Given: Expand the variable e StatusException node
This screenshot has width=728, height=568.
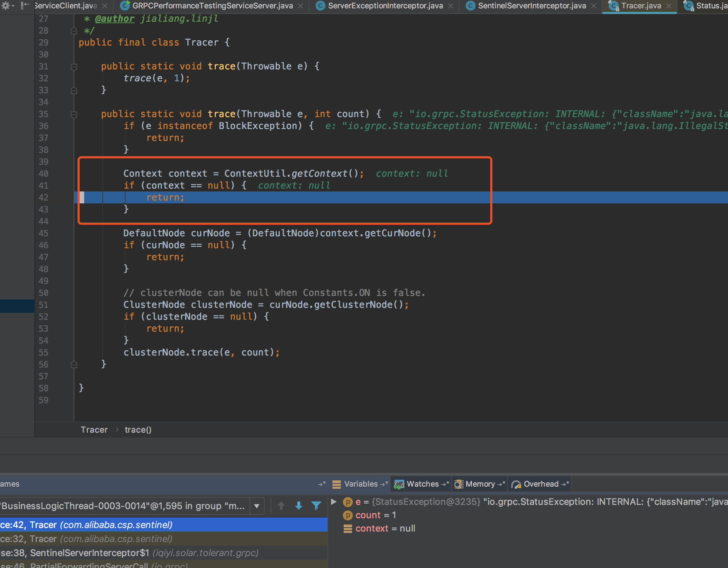Looking at the screenshot, I should click(x=334, y=502).
